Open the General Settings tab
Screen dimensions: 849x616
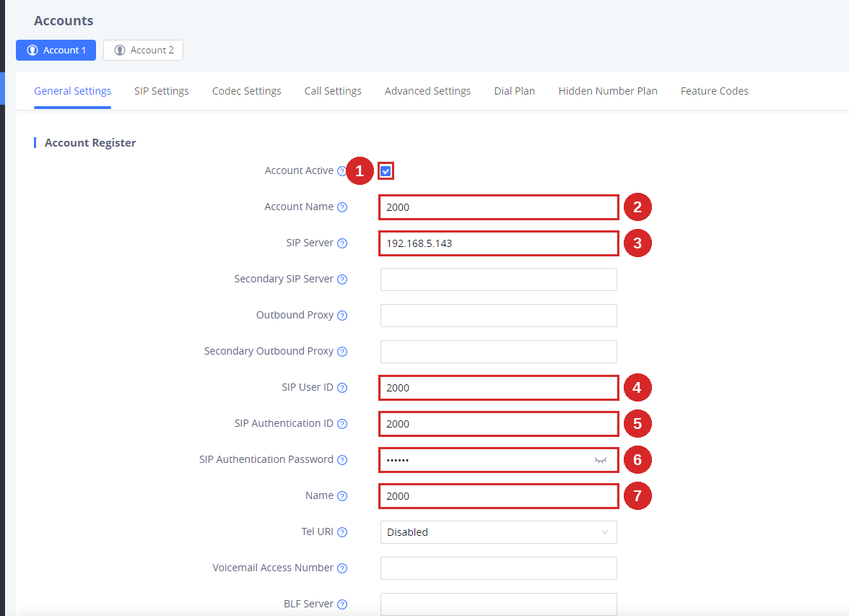click(x=72, y=91)
